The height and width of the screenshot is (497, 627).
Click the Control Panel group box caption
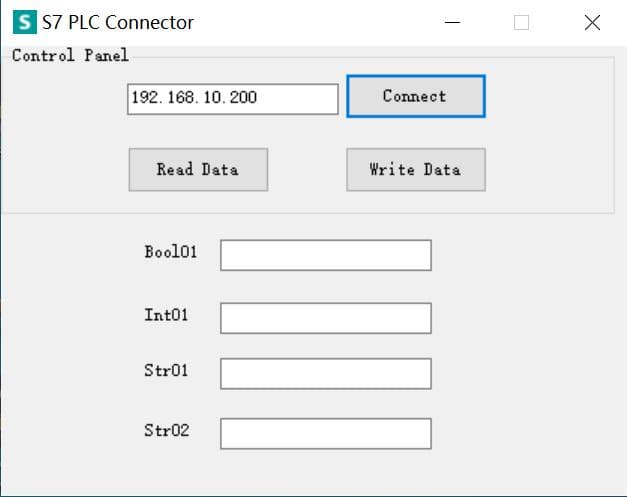click(x=70, y=55)
